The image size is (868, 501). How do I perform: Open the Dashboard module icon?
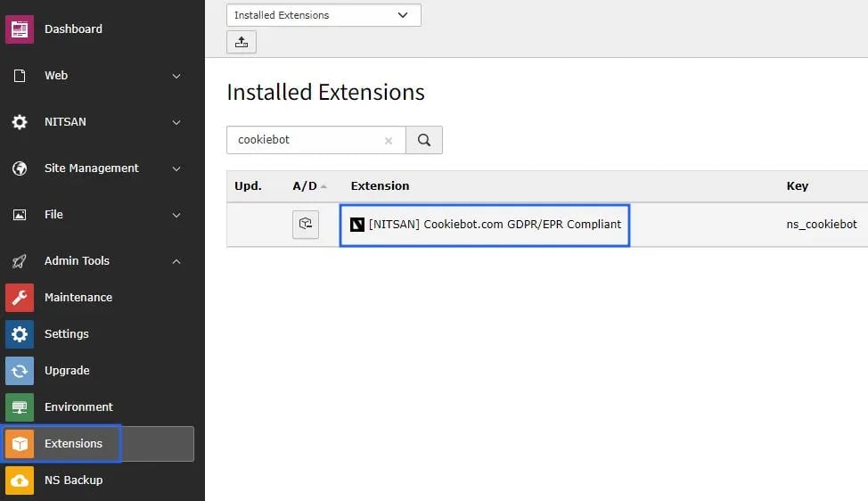20,29
